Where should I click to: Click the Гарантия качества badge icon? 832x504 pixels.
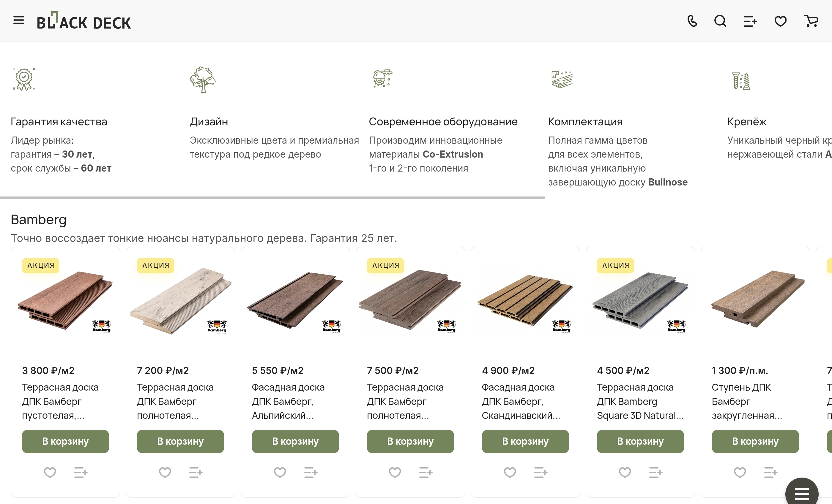point(24,79)
